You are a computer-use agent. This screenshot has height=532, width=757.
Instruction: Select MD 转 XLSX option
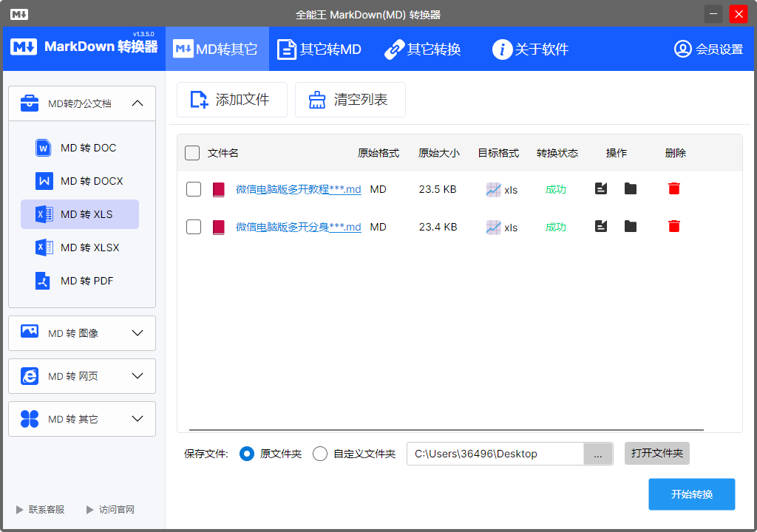coord(80,248)
